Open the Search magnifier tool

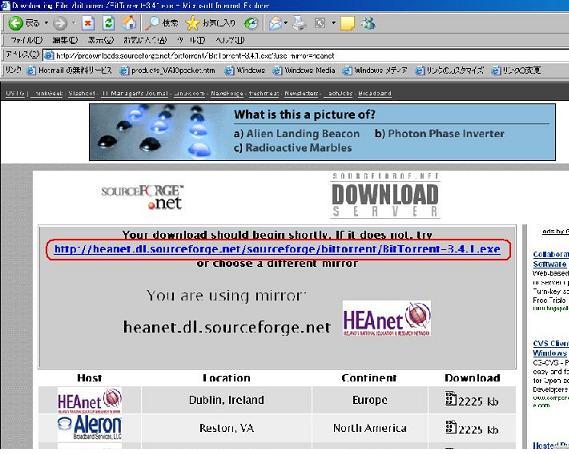[x=152, y=23]
